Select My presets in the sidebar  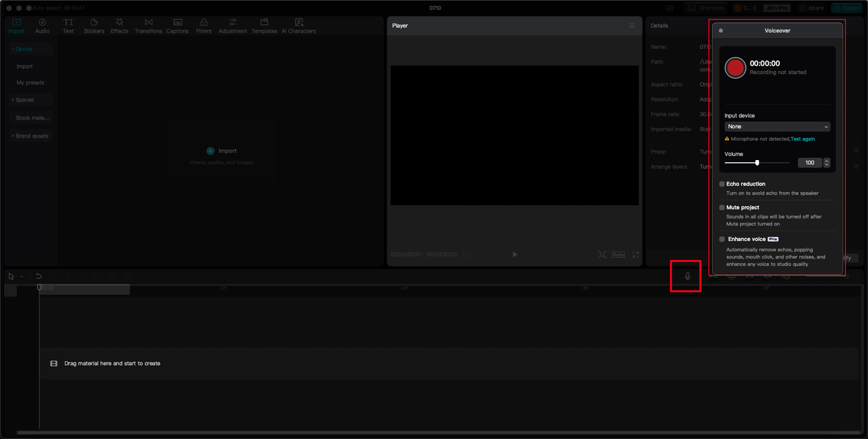(x=31, y=83)
